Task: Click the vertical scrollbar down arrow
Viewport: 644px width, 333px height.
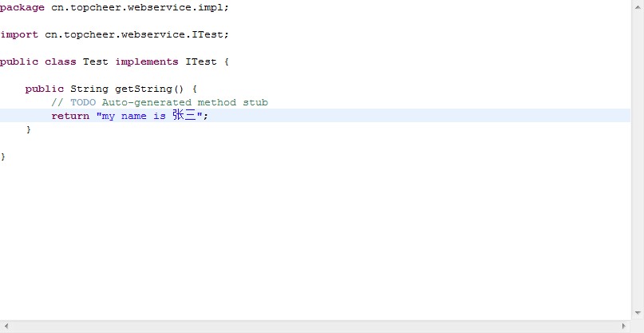Action: pyautogui.click(x=638, y=313)
